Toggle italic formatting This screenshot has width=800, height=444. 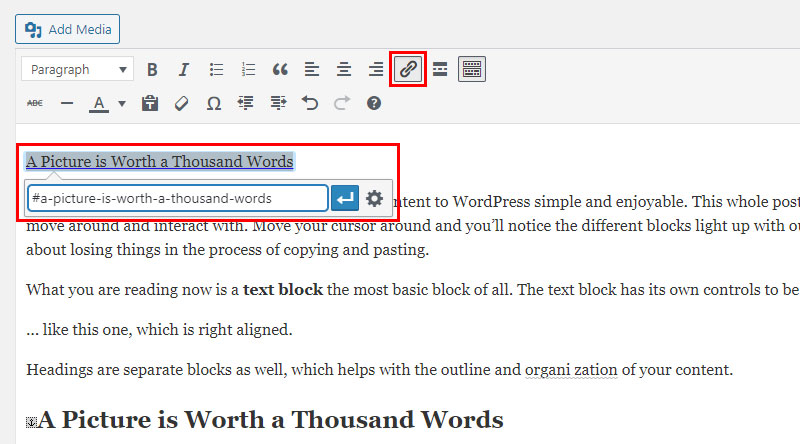tap(183, 69)
